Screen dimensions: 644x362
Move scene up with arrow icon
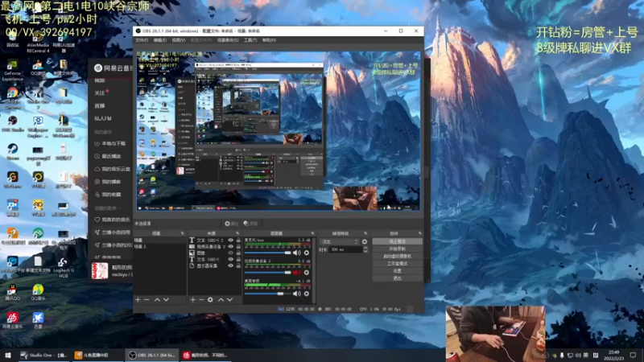pyautogui.click(x=157, y=299)
